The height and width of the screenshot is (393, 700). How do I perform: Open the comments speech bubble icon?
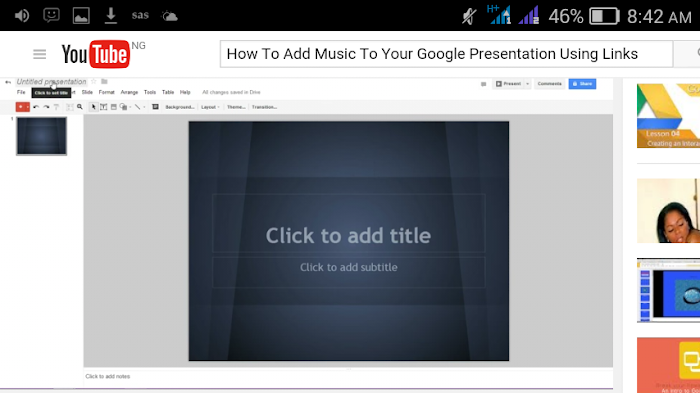pyautogui.click(x=483, y=84)
